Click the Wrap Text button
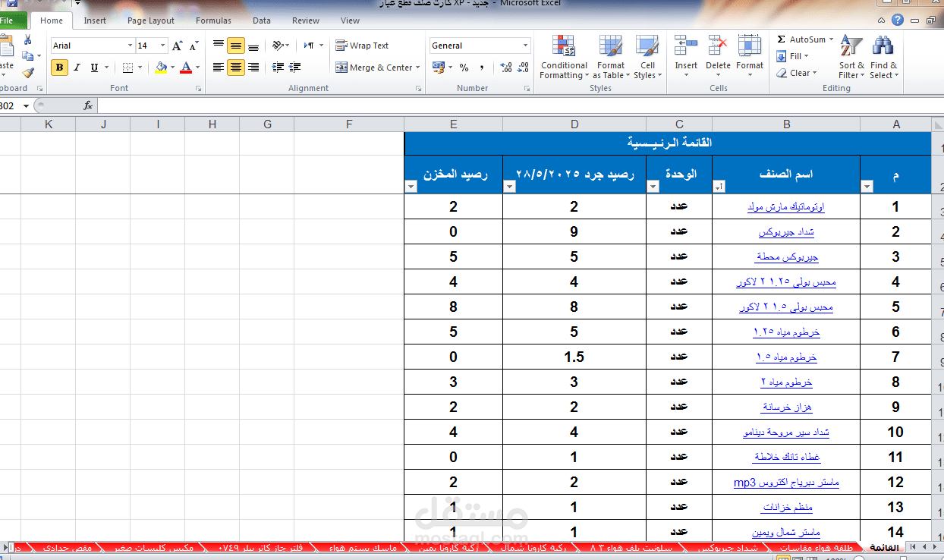944x560 pixels. coord(362,46)
